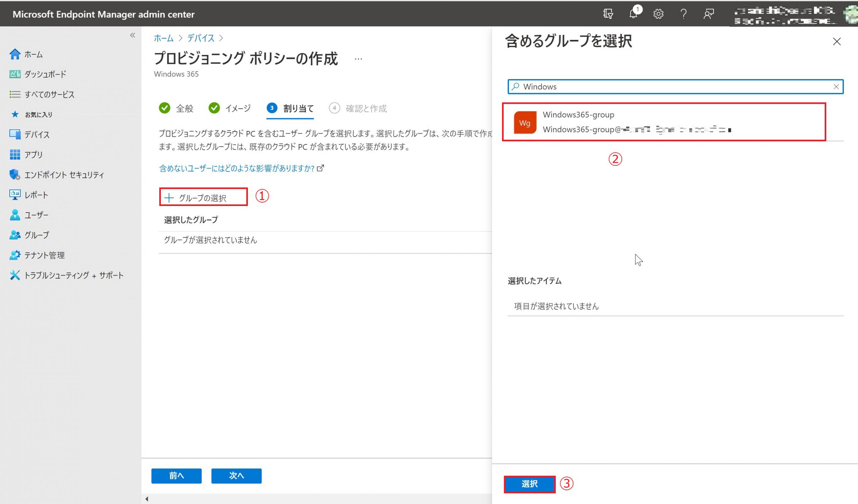Click the グループの選択 add button

click(x=203, y=197)
